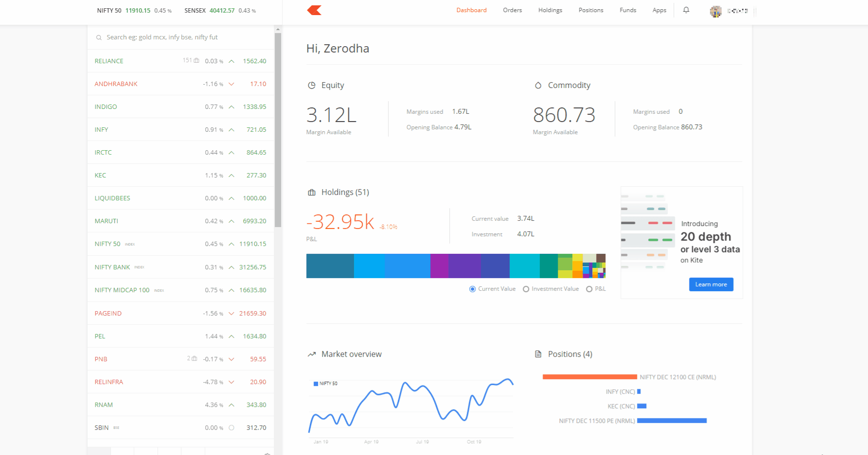Open the user avatar picture
Image resolution: width=868 pixels, height=455 pixels.
[715, 11]
